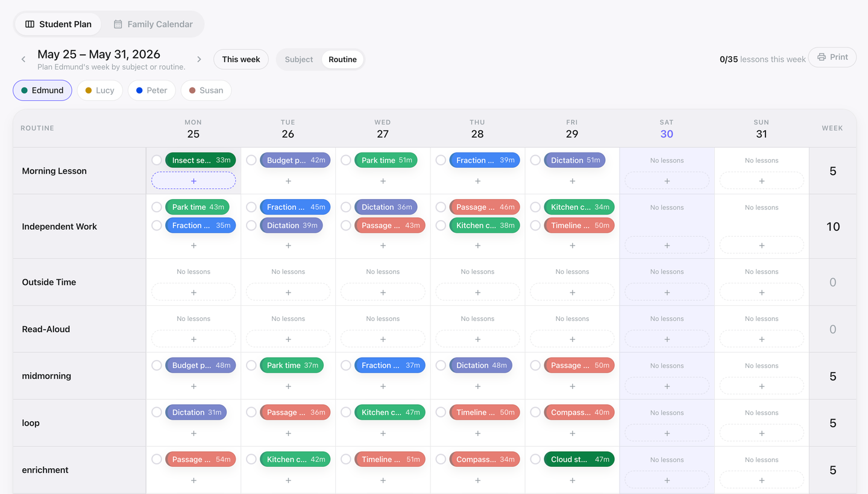Add lesson to Outside Time on Monday

(x=193, y=292)
